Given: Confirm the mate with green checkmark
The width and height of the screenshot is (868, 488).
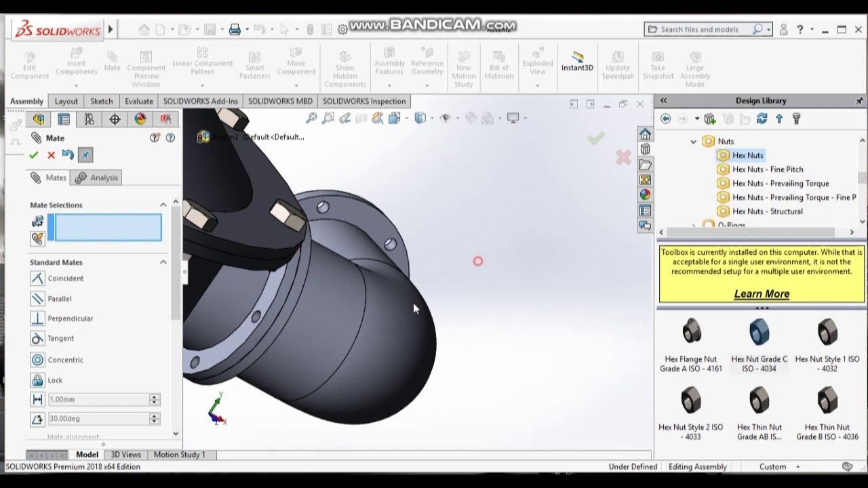Looking at the screenshot, I should pyautogui.click(x=33, y=155).
